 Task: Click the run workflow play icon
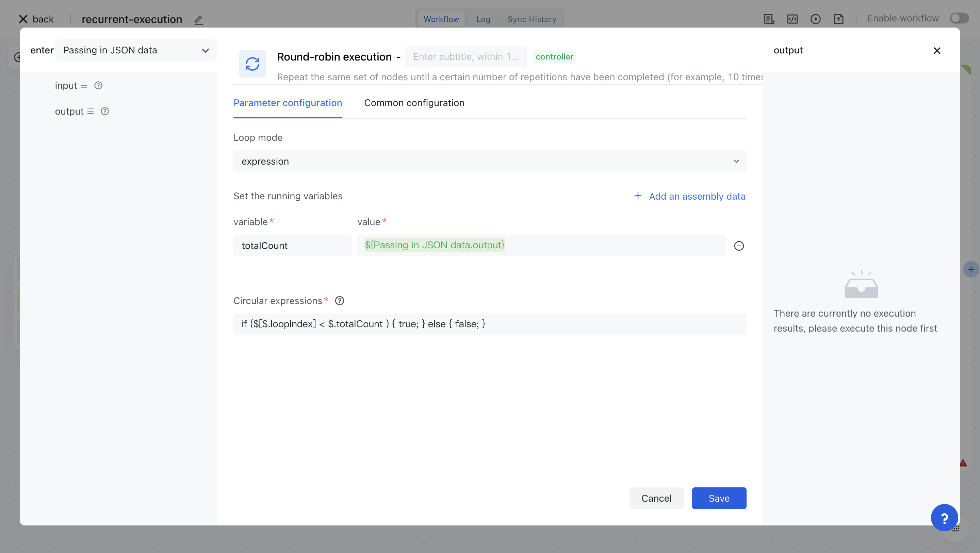pos(816,19)
